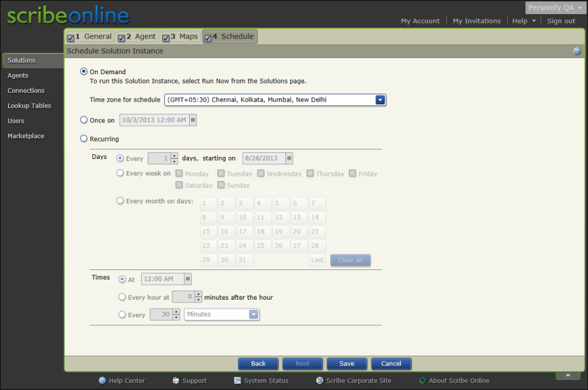
Task: Select Every hour at radio
Action: [122, 296]
